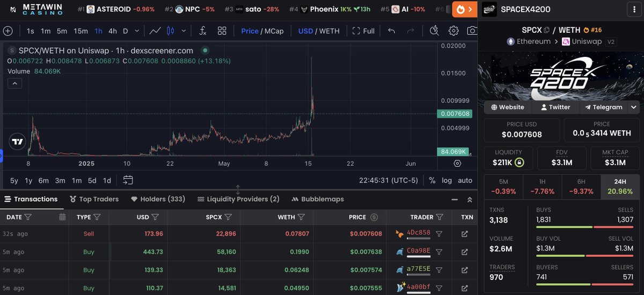This screenshot has height=295, width=644.
Task: Open chart settings gear icon
Action: tap(454, 31)
